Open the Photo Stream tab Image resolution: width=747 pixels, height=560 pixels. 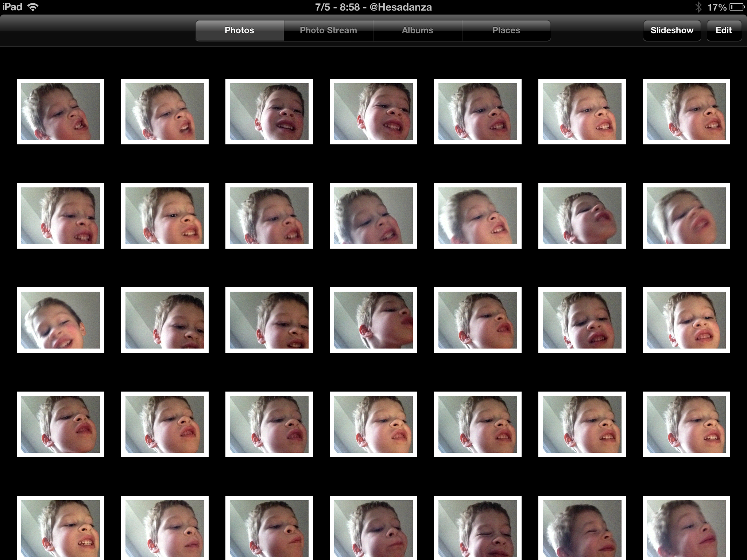pyautogui.click(x=328, y=30)
